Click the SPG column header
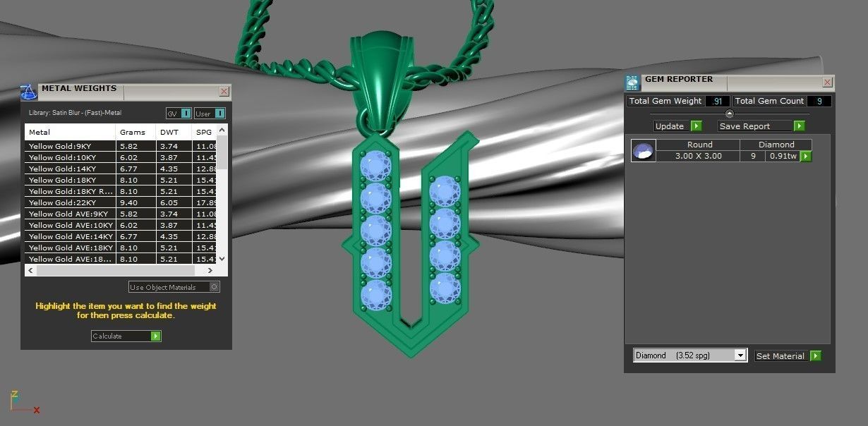Image resolution: width=868 pixels, height=426 pixels. 204,132
